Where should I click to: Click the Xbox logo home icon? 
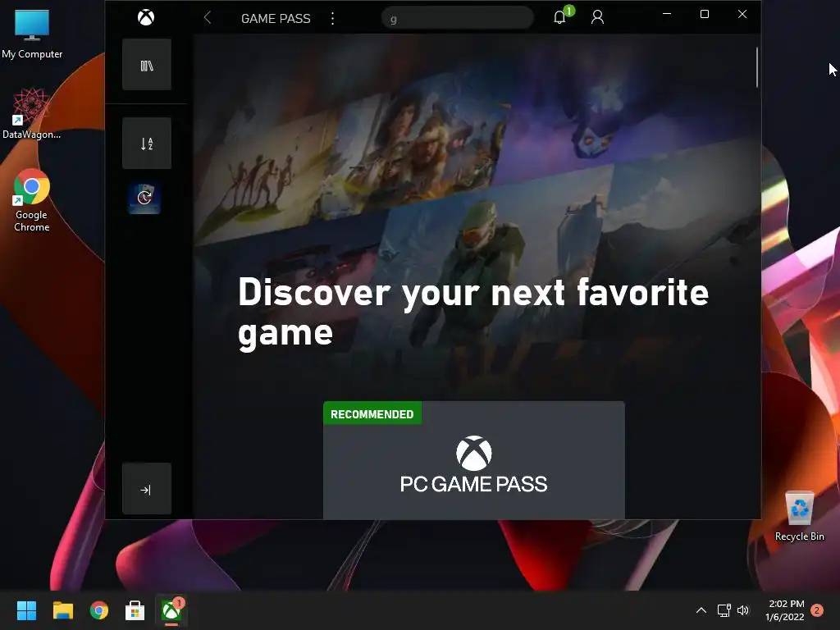pyautogui.click(x=146, y=18)
